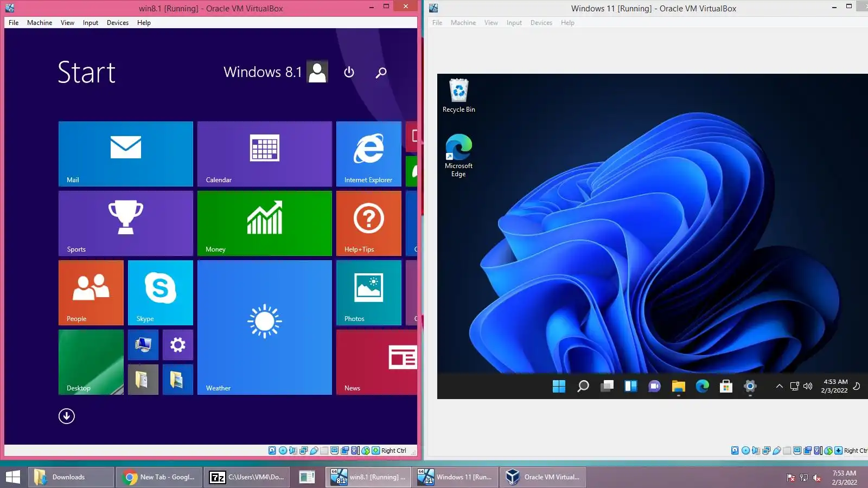Switch to Windows 11 VM in host taskbar
The height and width of the screenshot is (488, 868).
(456, 477)
